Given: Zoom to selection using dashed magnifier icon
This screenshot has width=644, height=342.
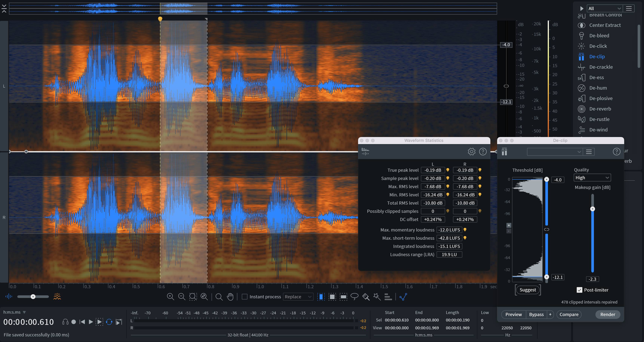Looking at the screenshot, I should click(193, 296).
